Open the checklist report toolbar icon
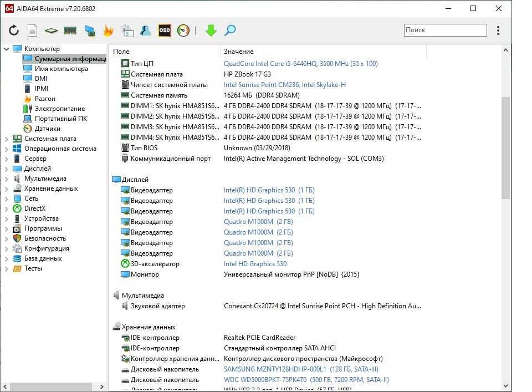 (127, 30)
